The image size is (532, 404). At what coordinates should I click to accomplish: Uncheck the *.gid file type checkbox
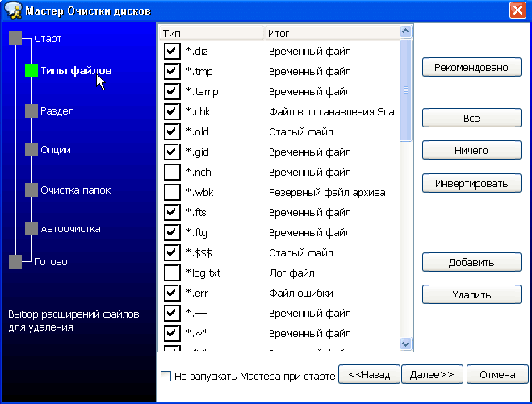coord(172,152)
